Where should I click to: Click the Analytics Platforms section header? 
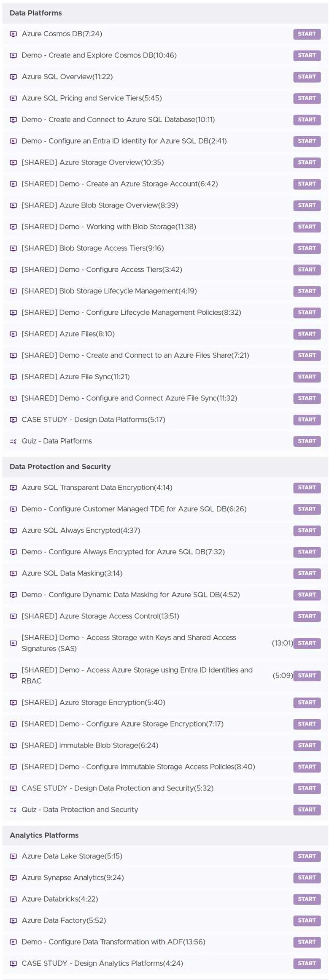click(164, 836)
